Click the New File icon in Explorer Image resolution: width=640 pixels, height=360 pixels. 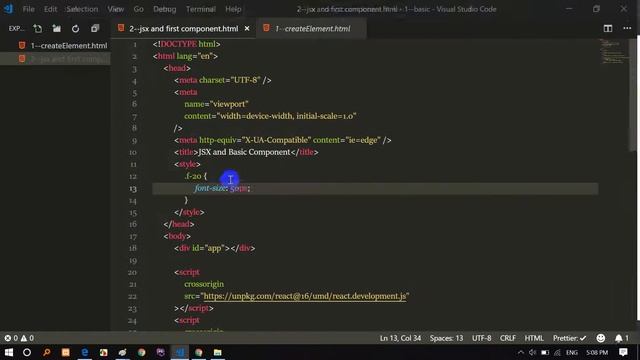pos(38,29)
